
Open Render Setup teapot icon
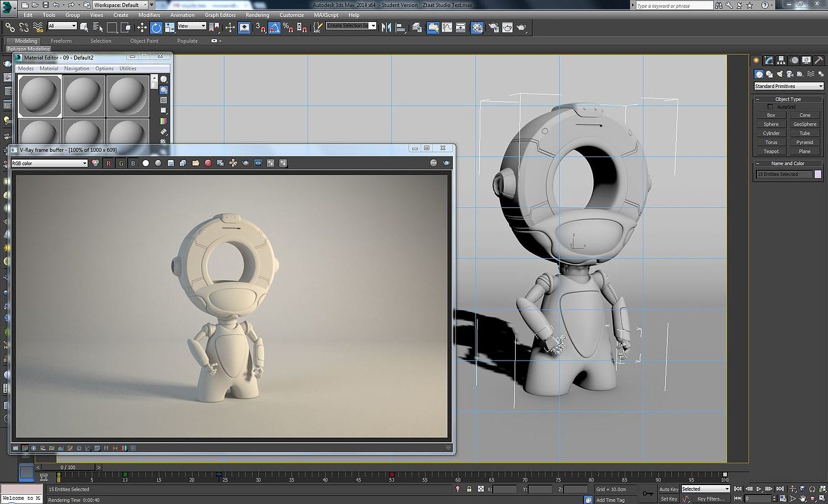click(492, 27)
